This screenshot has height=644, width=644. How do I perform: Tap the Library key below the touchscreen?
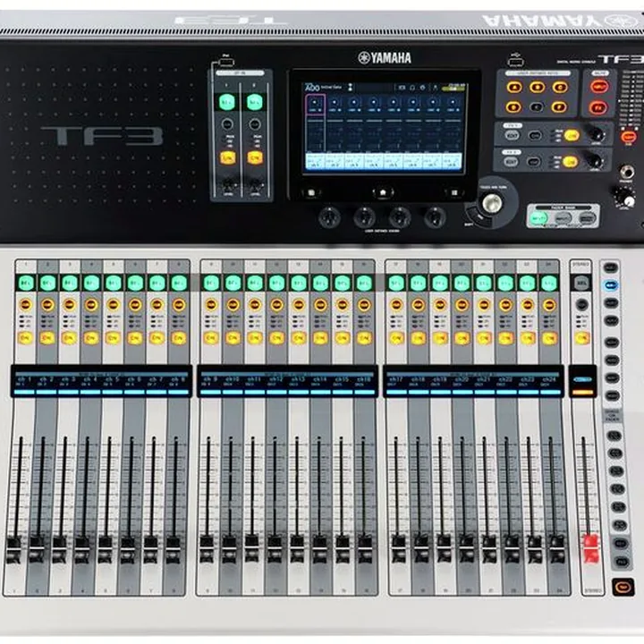point(312,192)
